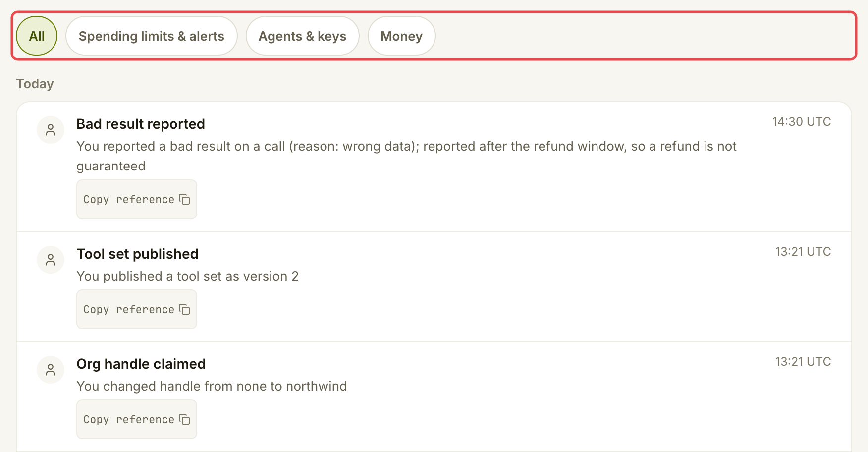The width and height of the screenshot is (868, 452).
Task: Switch to the Agents & keys filter
Action: pos(302,36)
